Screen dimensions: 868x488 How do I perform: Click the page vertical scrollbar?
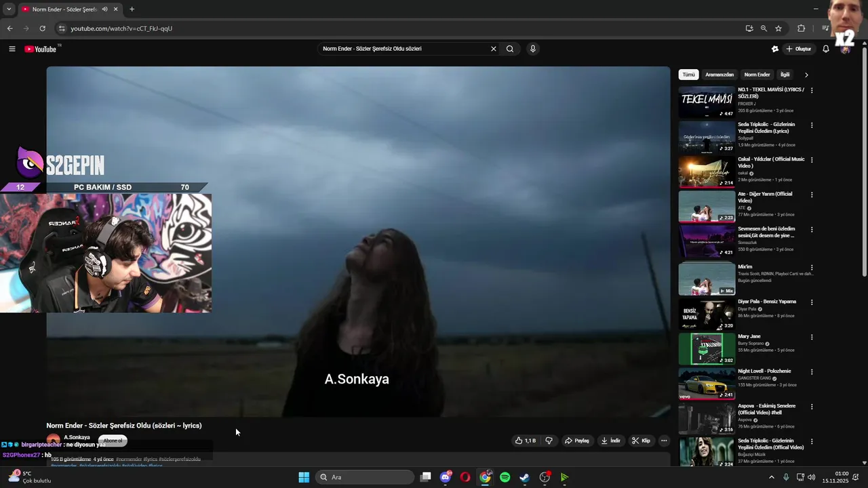[864, 163]
